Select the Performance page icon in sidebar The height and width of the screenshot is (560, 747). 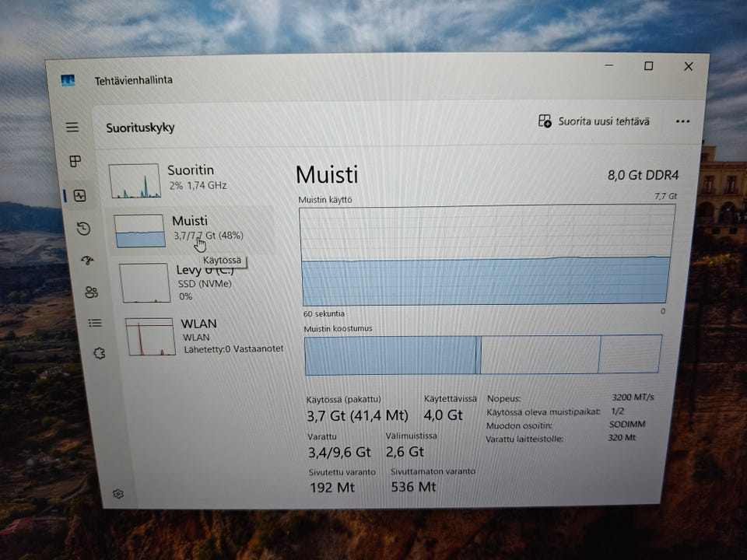point(79,195)
